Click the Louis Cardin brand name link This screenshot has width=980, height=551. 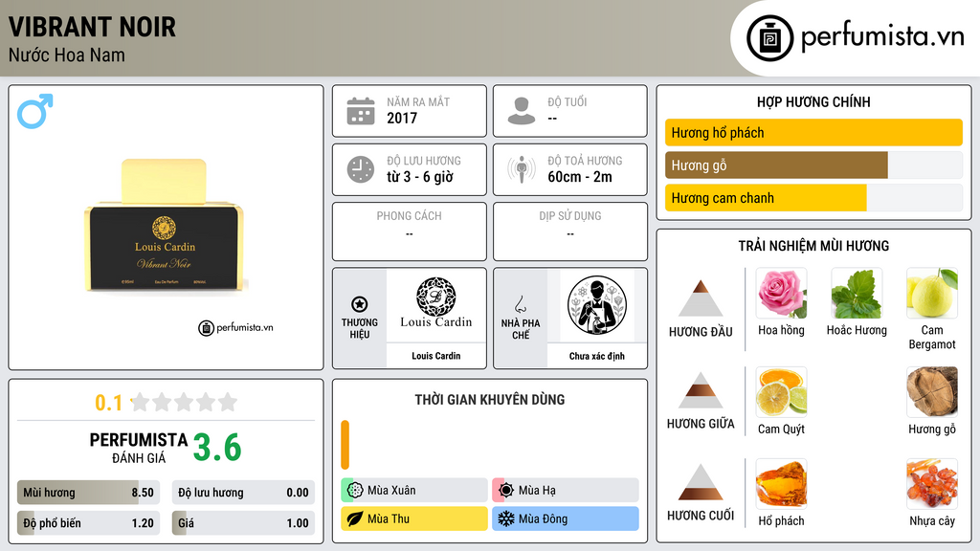tap(436, 356)
